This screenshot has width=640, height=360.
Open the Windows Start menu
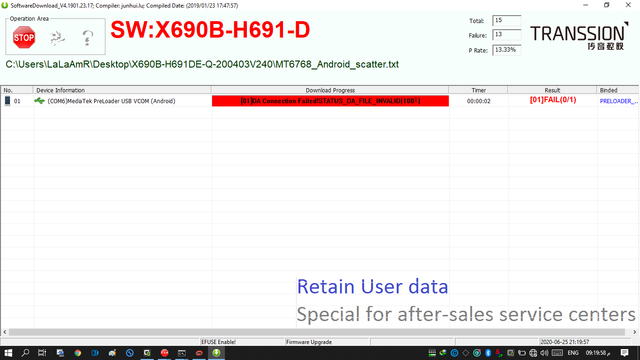[x=8, y=353]
